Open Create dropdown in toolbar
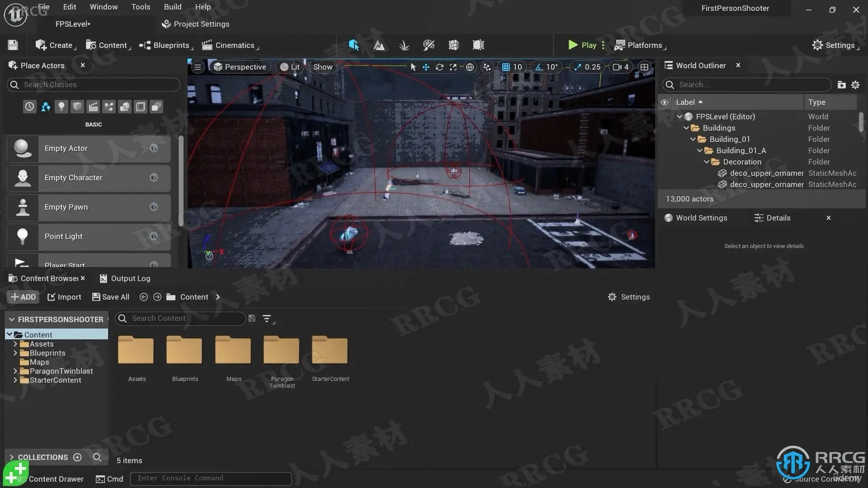The height and width of the screenshot is (488, 868). coord(56,45)
